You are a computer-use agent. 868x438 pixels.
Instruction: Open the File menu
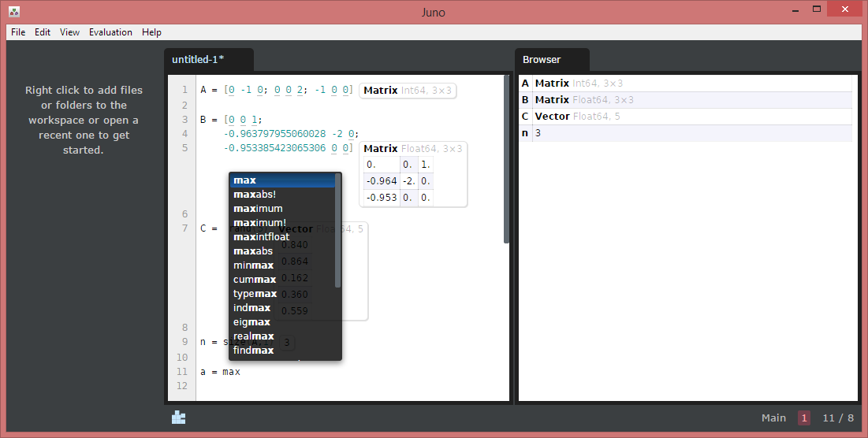18,32
